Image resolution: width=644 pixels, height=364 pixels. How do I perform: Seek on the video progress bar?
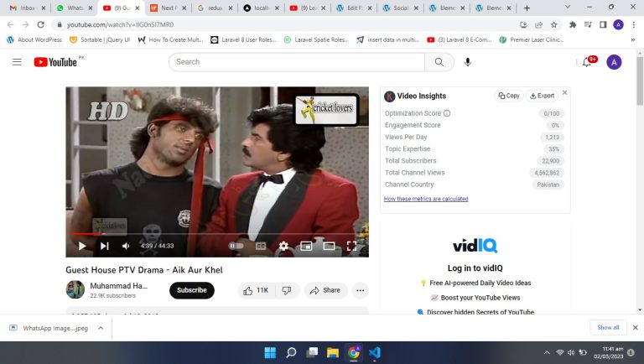click(217, 234)
